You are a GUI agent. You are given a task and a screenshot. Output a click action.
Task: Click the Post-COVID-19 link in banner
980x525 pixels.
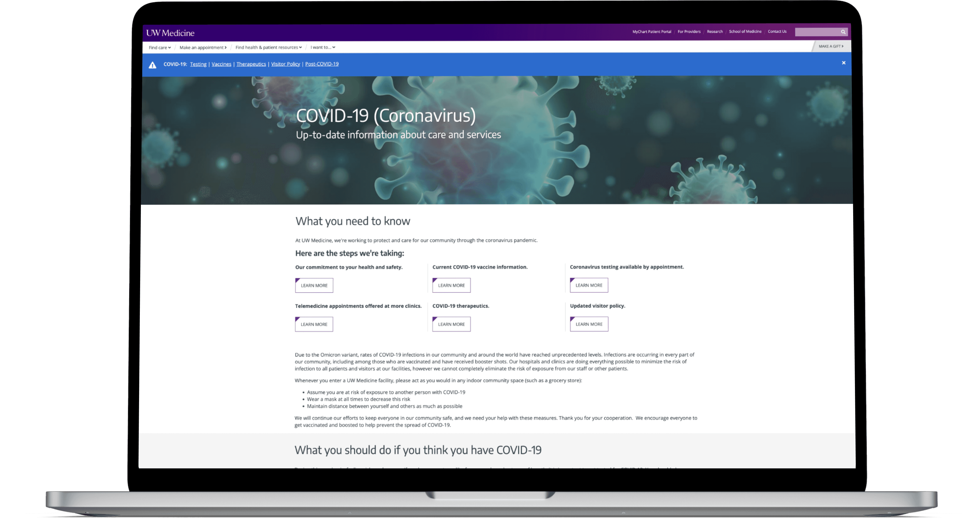pyautogui.click(x=322, y=63)
